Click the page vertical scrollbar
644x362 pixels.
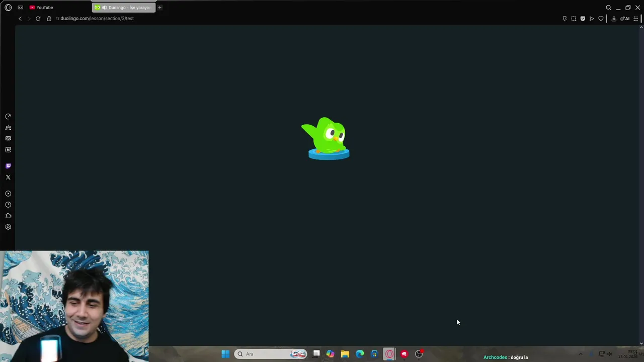(x=641, y=185)
